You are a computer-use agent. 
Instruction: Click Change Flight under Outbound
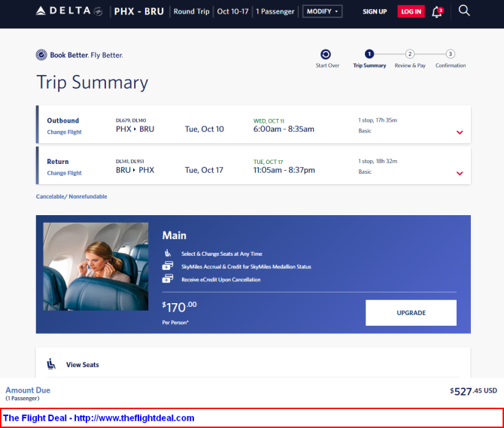pyautogui.click(x=64, y=132)
